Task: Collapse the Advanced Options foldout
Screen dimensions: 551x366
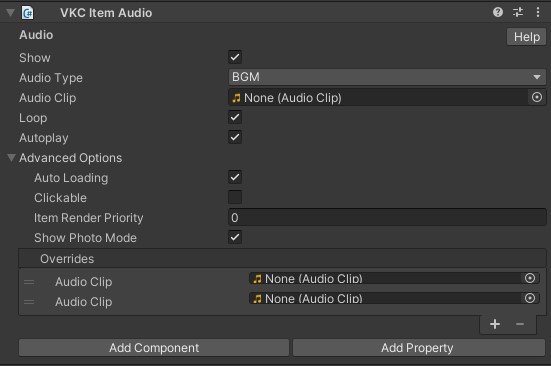Action: tap(11, 158)
